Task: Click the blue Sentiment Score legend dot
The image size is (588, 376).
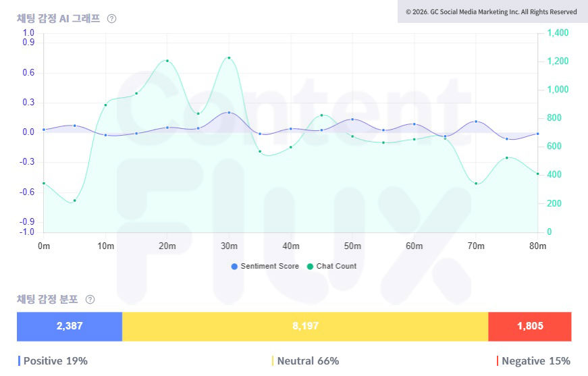Action: pyautogui.click(x=235, y=266)
